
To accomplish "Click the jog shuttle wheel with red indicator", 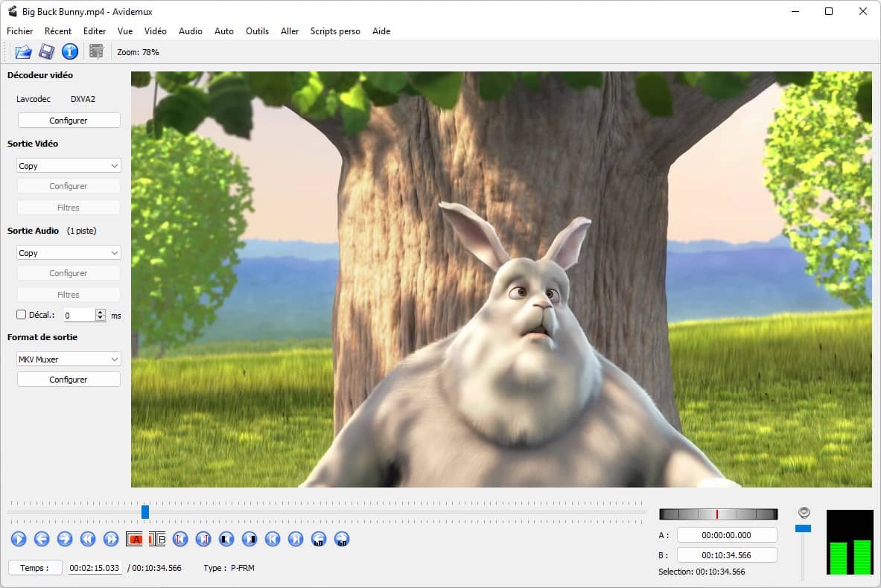I will point(718,514).
